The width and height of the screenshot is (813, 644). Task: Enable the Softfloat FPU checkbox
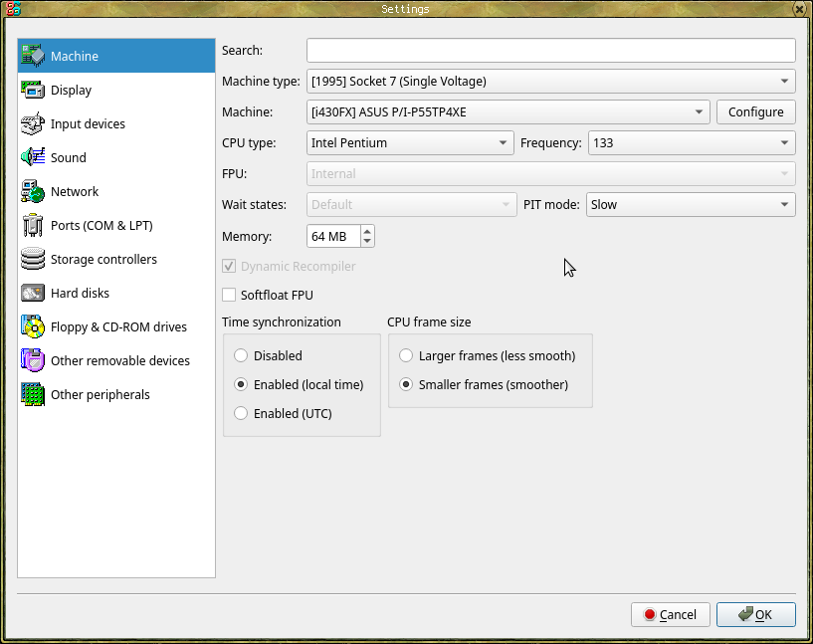[230, 296]
